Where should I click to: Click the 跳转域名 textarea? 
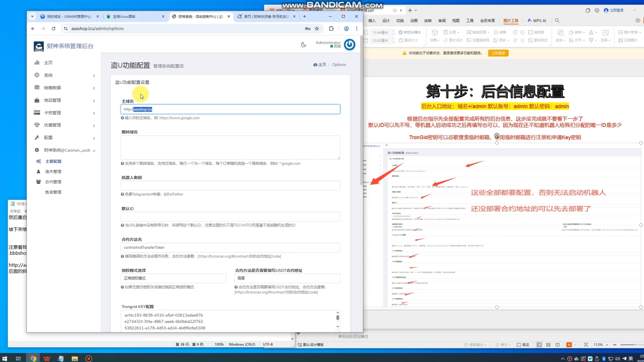230,147
